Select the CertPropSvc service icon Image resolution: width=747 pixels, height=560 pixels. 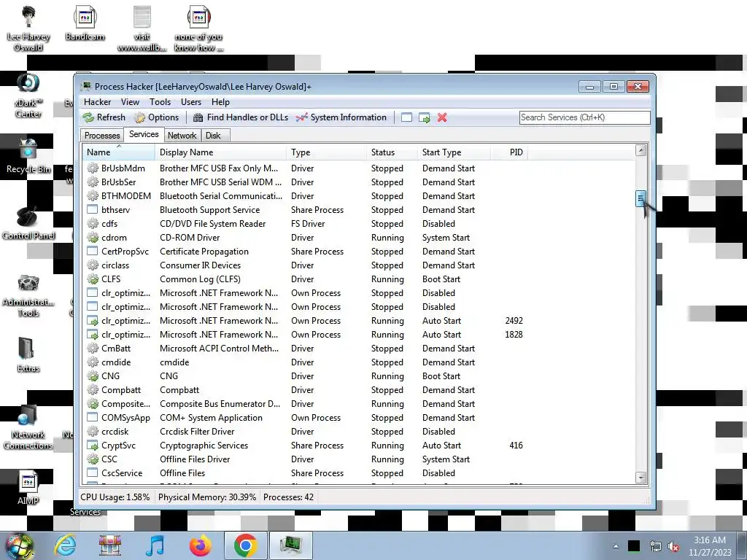tap(93, 251)
